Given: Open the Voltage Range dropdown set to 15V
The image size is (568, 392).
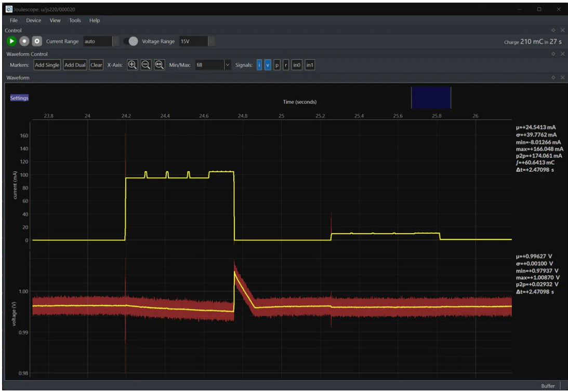Looking at the screenshot, I should (197, 41).
